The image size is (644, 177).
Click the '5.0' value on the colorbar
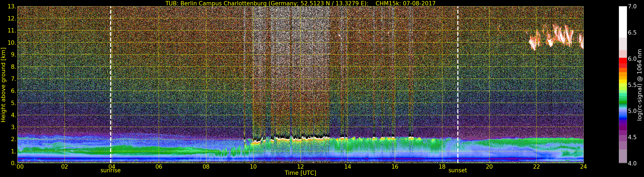click(632, 111)
